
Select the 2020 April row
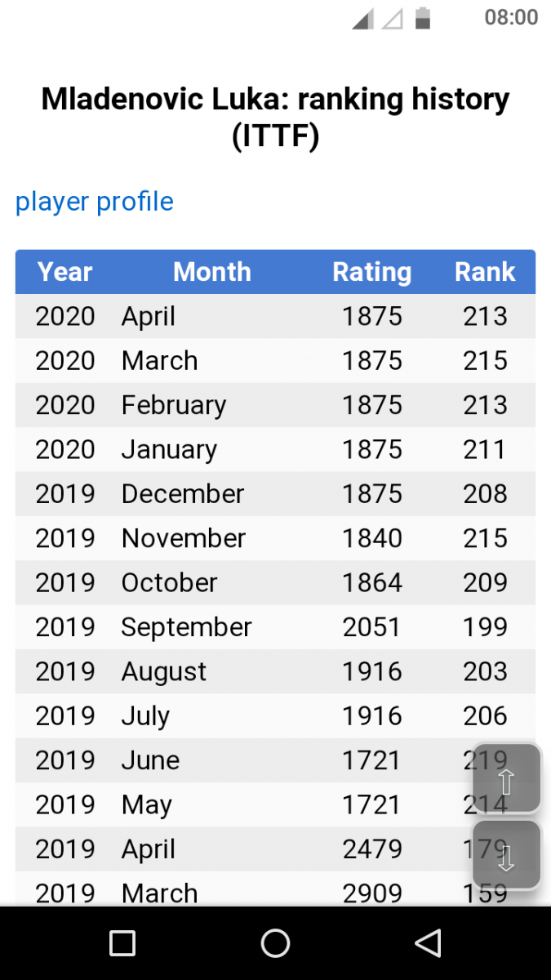click(275, 316)
